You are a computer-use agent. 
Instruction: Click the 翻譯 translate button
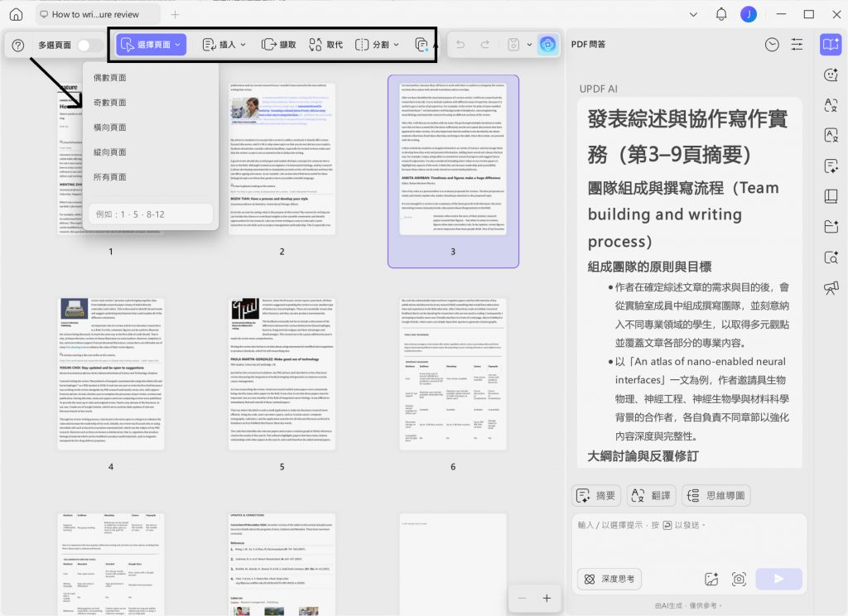[651, 495]
